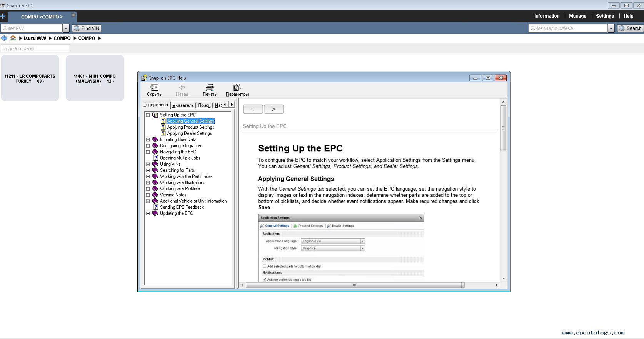
Task: Select Applying General Settings topic
Action: [191, 121]
